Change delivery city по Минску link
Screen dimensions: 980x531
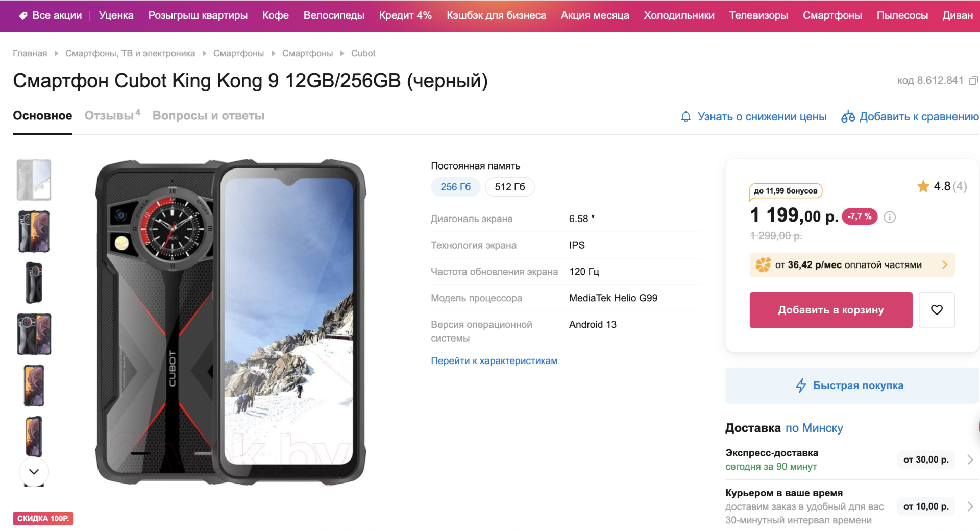[814, 428]
